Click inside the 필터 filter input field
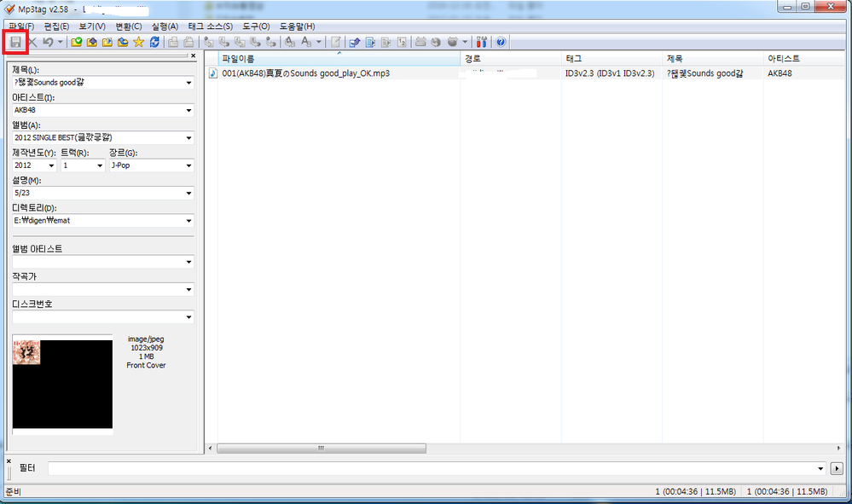The width and height of the screenshot is (852, 504). click(x=341, y=467)
